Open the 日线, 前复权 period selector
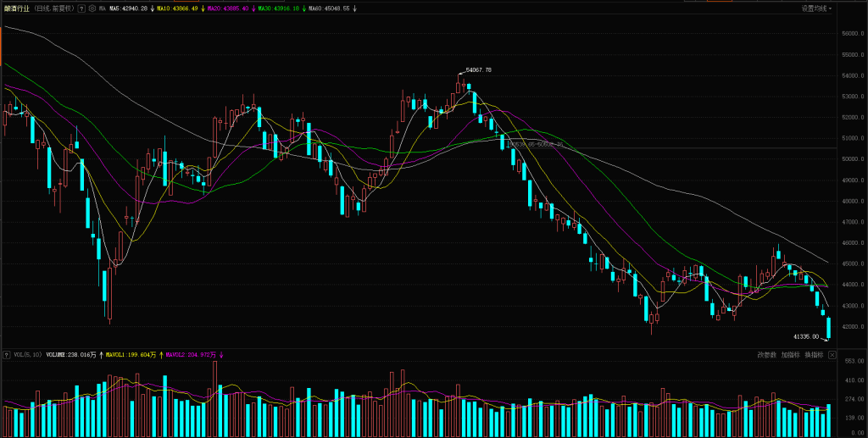 (52, 8)
